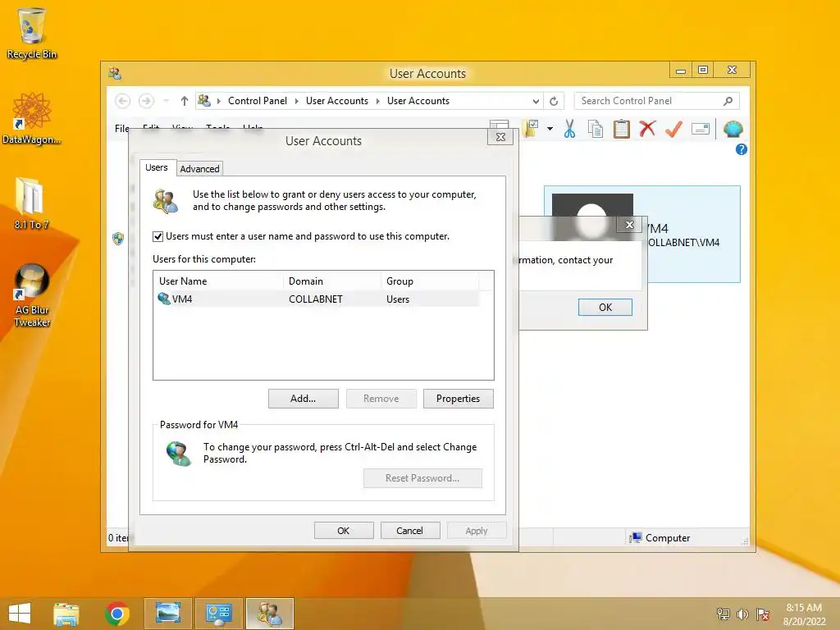Image resolution: width=840 pixels, height=630 pixels.
Task: Select the DataWagon desktop shortcut
Action: click(32, 118)
